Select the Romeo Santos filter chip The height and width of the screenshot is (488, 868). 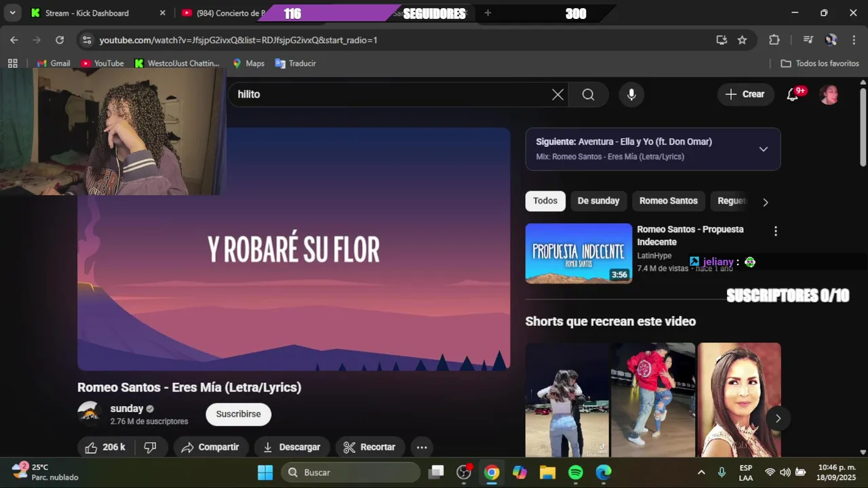tap(668, 201)
